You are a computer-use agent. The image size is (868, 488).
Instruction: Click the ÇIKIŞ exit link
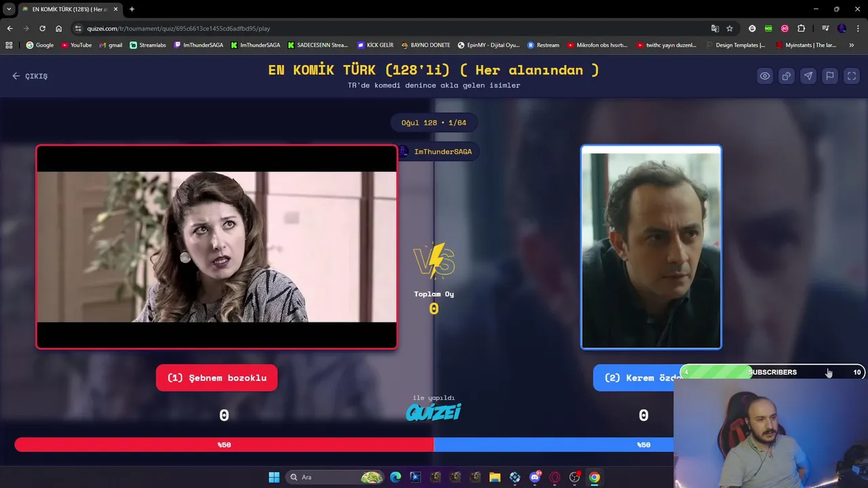click(30, 76)
